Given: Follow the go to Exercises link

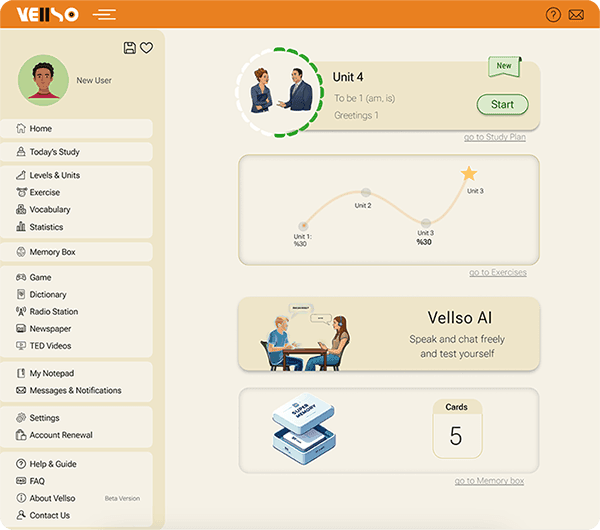Looking at the screenshot, I should tap(497, 273).
